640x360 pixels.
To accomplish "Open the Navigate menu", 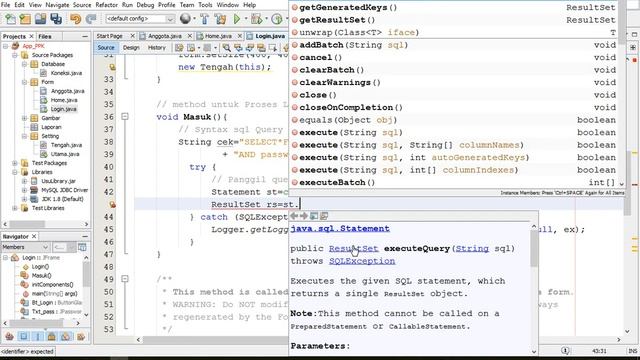I will click(57, 5).
